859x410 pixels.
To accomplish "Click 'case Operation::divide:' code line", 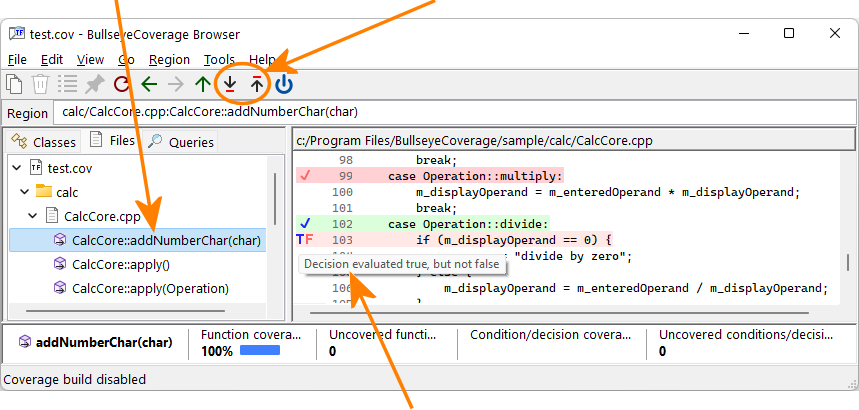I will click(468, 224).
